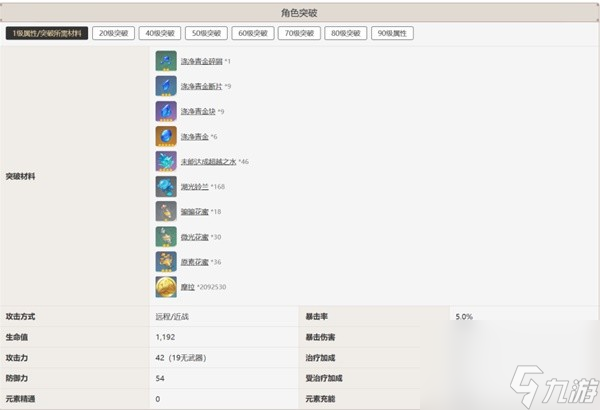Screen dimensions: 600x410
Task: Click the 攻击力 label
Action: 17,358
